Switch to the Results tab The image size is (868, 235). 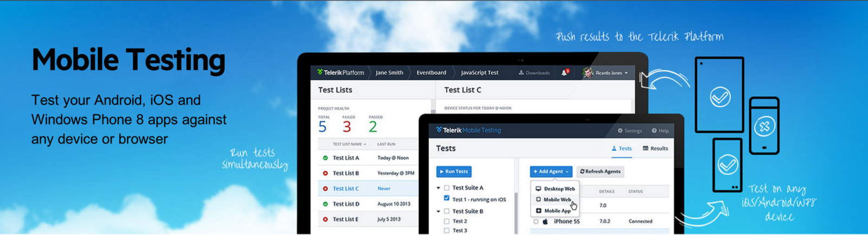click(x=655, y=148)
